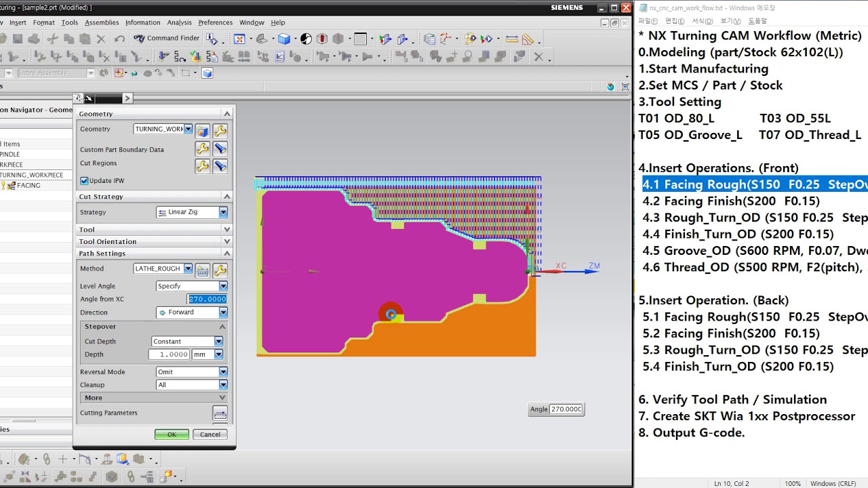
Task: Open the Method LATHE_ROUGH dropdown
Action: (x=188, y=268)
